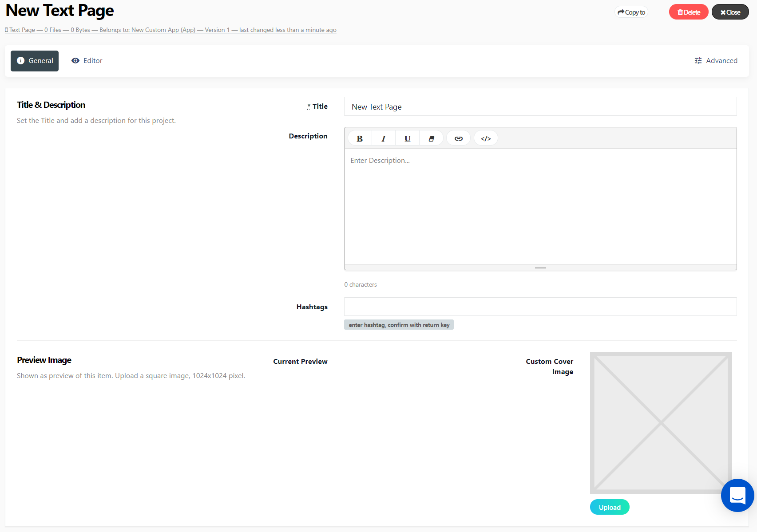Insert a link using the chain icon

(x=459, y=138)
